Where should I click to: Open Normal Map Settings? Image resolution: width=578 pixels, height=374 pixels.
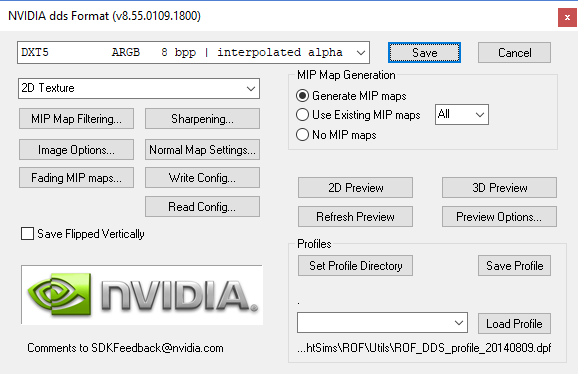202,150
